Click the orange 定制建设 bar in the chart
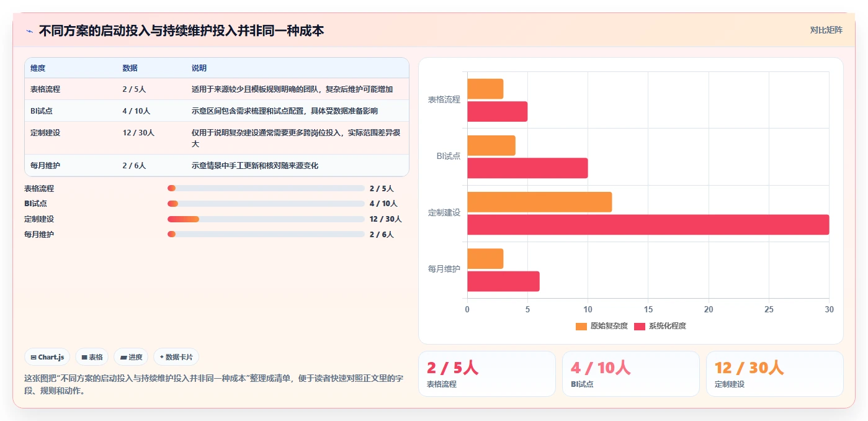 click(x=539, y=202)
